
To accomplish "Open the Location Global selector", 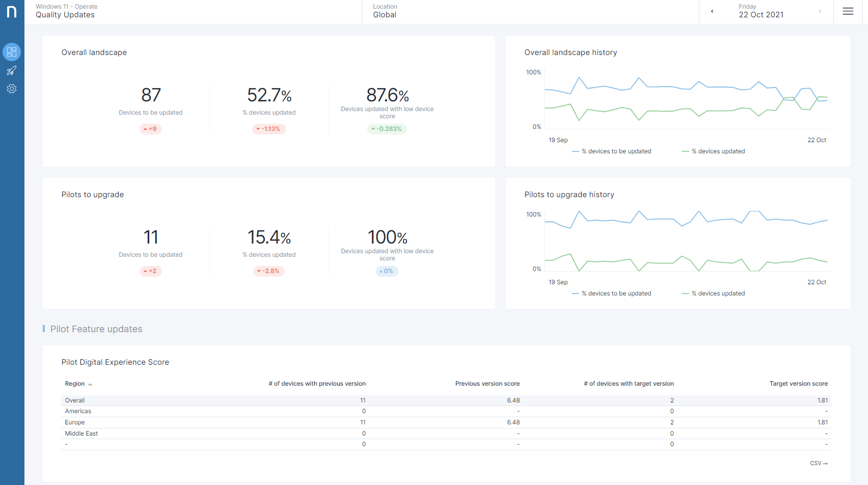I will tap(385, 11).
